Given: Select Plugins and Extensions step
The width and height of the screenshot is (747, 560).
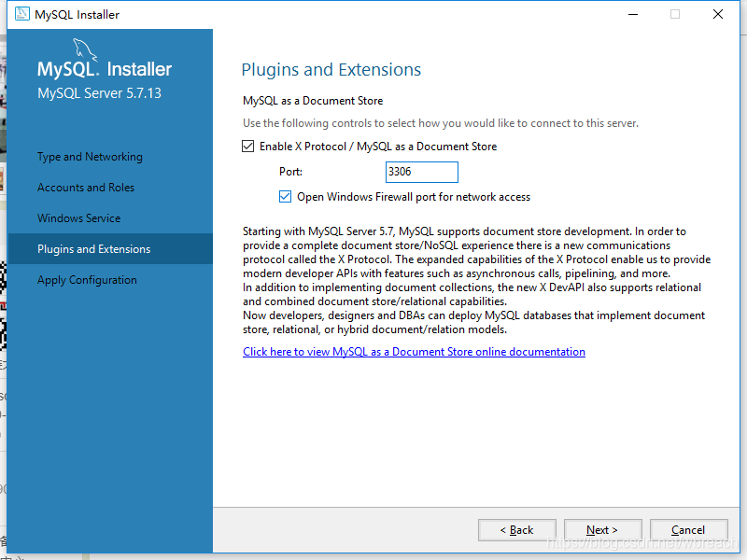Looking at the screenshot, I should click(x=110, y=248).
